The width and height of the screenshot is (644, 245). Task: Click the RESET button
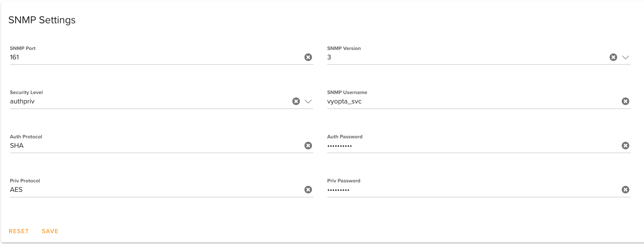[19, 231]
